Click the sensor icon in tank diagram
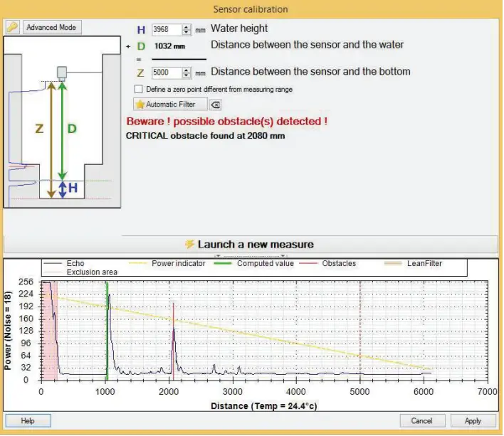Screen dimensions: 504x436 point(62,73)
